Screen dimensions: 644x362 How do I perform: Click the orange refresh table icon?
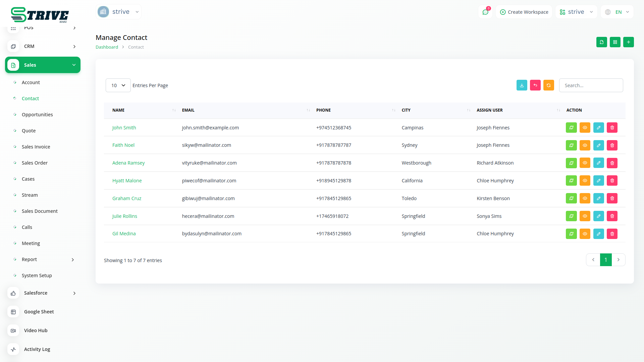pos(548,85)
